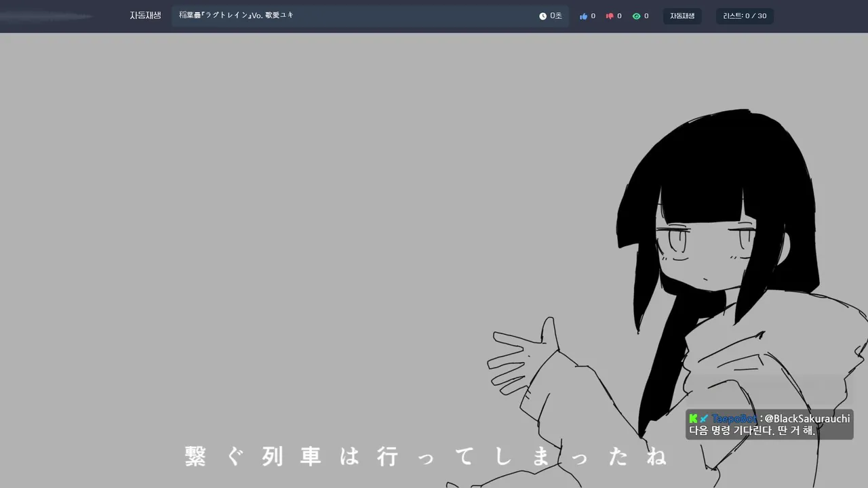
Task: Toggle the 자동재생 autoplay button
Action: pyautogui.click(x=682, y=16)
